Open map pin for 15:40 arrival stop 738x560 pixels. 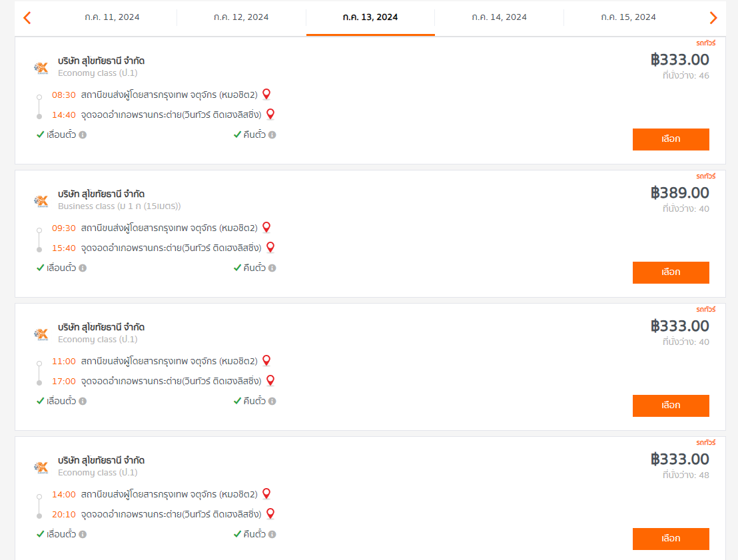[270, 248]
